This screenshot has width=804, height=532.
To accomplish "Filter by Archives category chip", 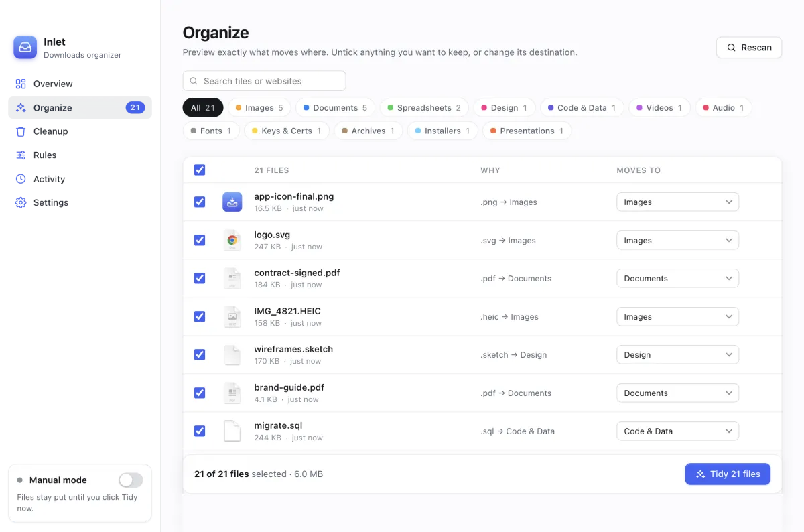I will pos(368,131).
